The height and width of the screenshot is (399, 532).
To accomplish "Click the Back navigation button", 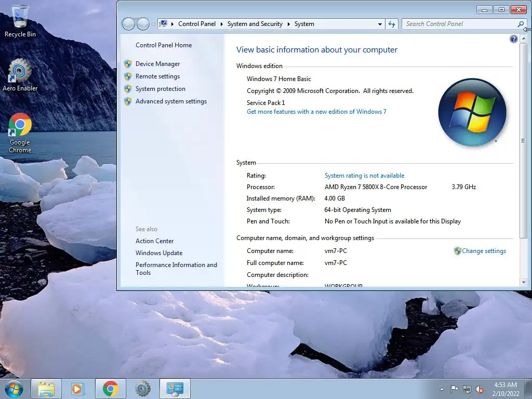I will pos(129,24).
